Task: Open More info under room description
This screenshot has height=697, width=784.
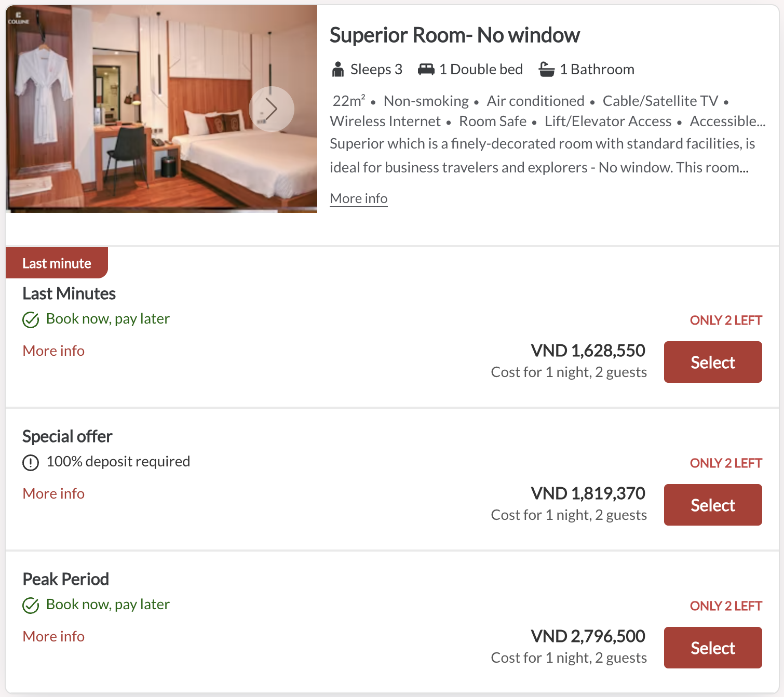Action: click(358, 198)
